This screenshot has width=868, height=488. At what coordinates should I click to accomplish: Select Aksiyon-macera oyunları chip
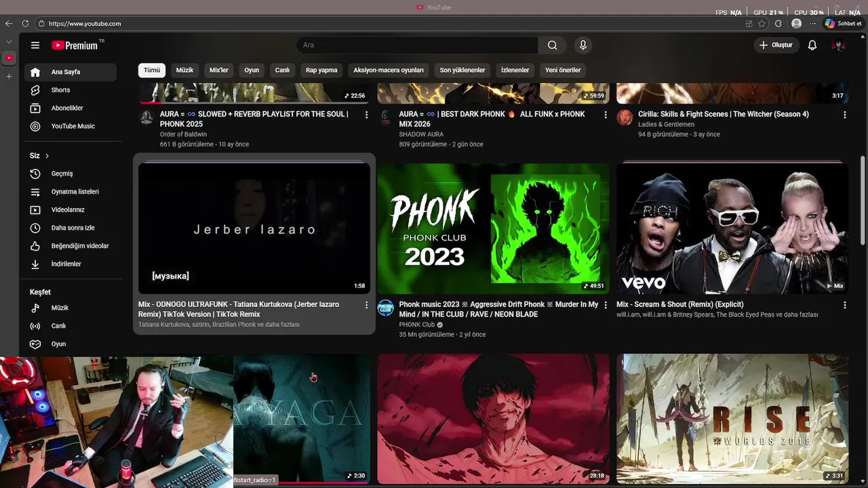(389, 70)
